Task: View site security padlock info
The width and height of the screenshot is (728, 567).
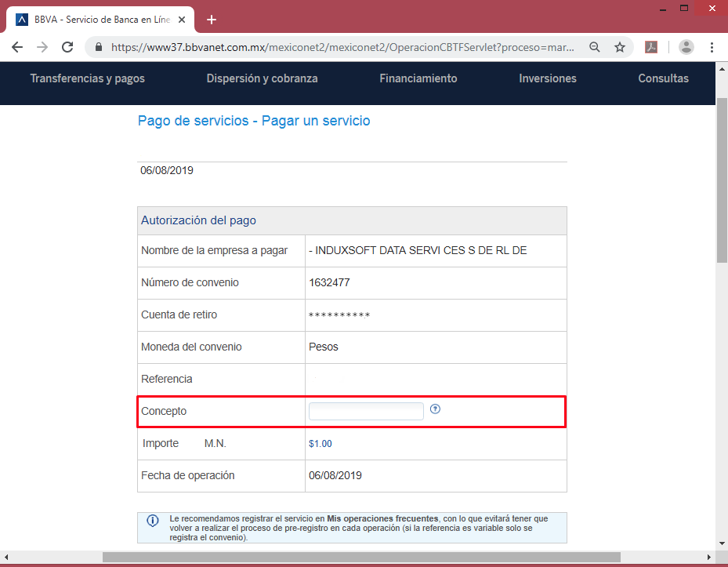Action: coord(99,47)
